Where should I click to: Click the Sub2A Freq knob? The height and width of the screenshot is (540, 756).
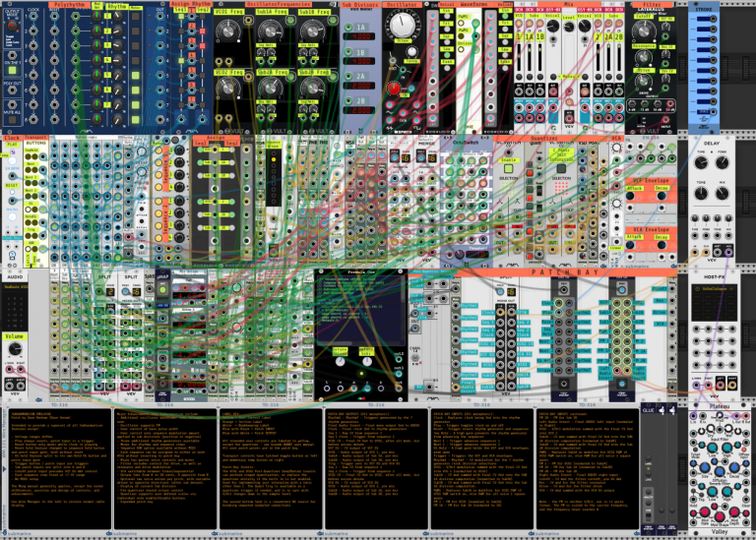click(269, 88)
